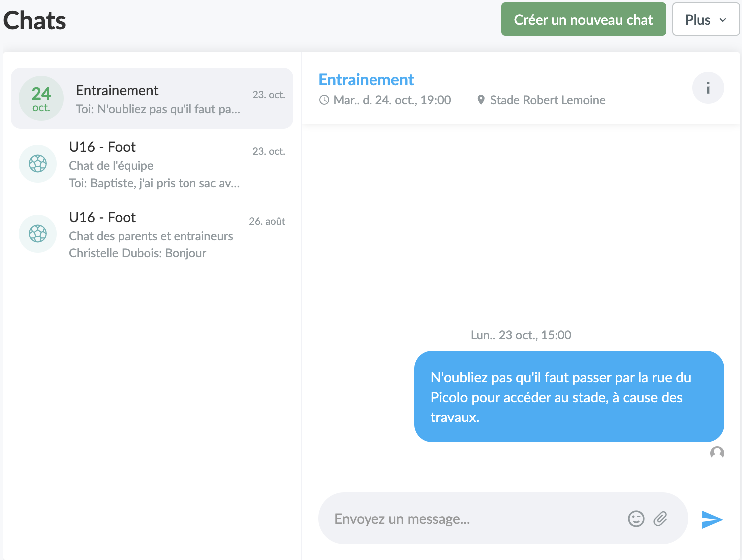Open the emoji picker smiley icon
The height and width of the screenshot is (560, 742).
[636, 519]
